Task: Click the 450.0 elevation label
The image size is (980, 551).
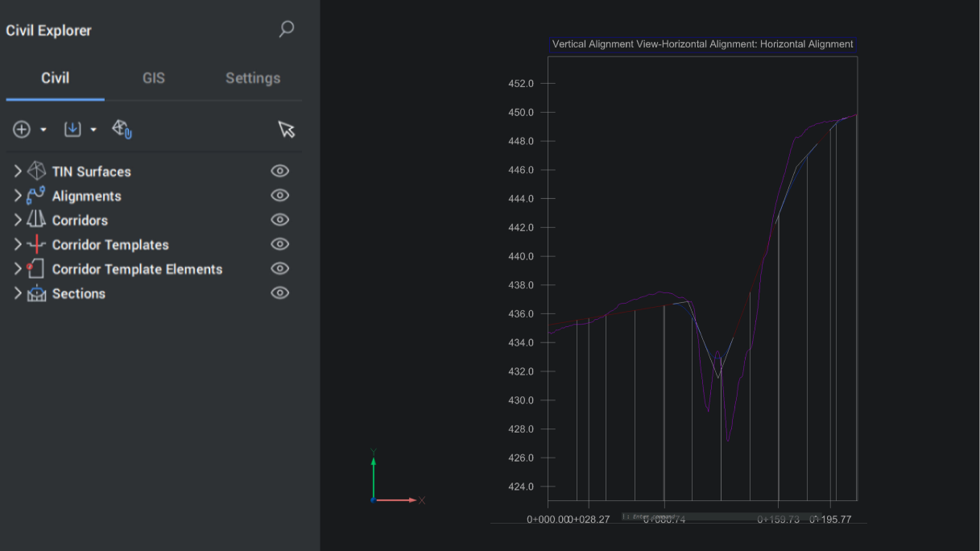Action: point(520,112)
